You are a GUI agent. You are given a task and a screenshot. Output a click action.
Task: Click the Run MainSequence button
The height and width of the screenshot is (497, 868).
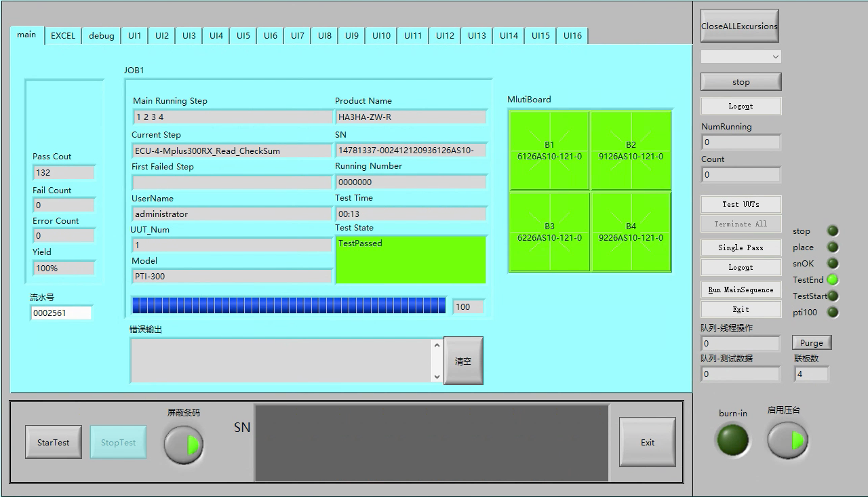(x=741, y=290)
